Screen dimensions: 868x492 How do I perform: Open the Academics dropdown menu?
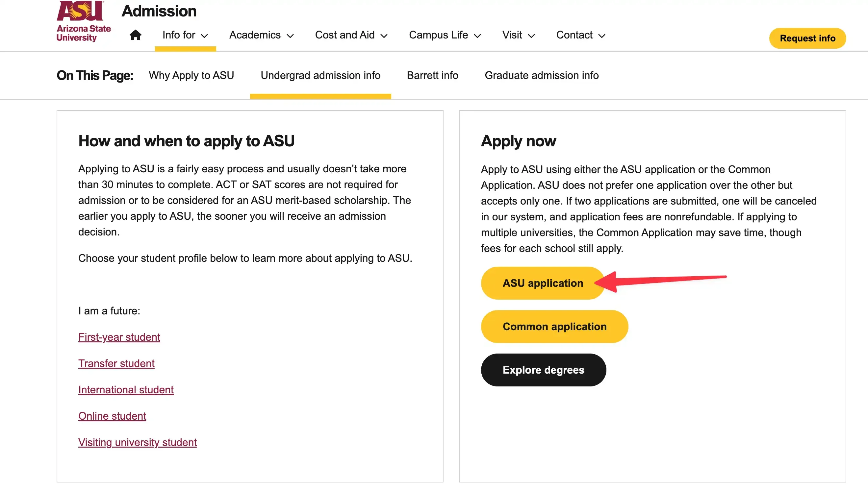(x=261, y=35)
